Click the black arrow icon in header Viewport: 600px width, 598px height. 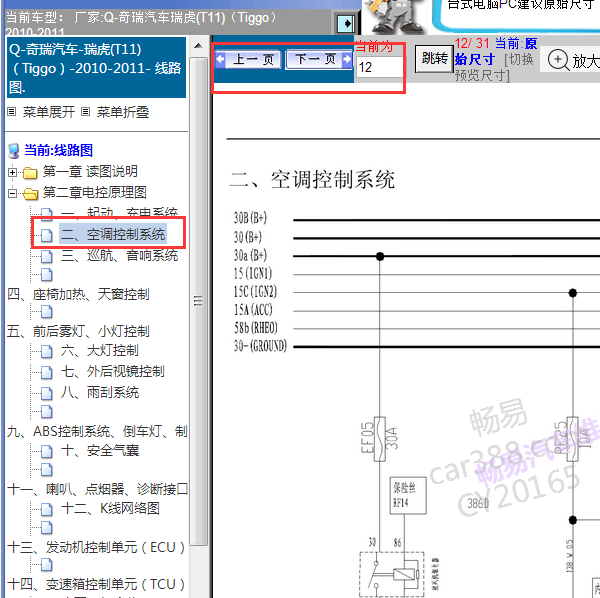point(346,24)
